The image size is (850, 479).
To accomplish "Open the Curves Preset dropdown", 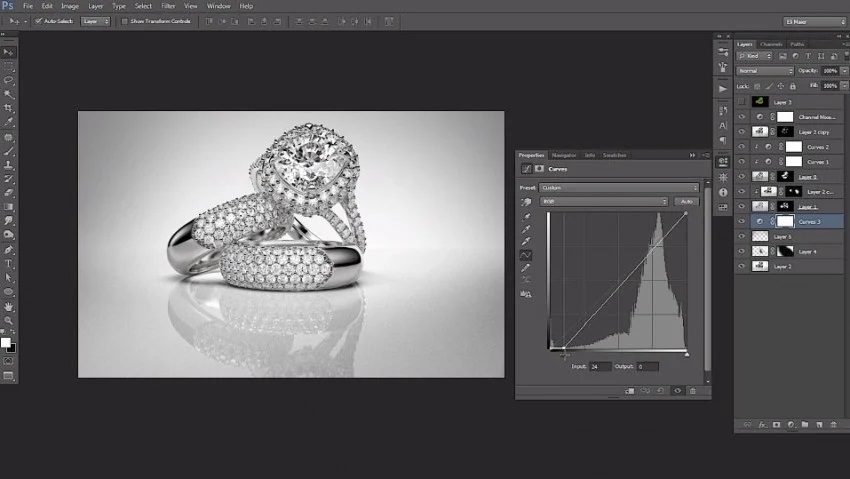I will tap(620, 187).
